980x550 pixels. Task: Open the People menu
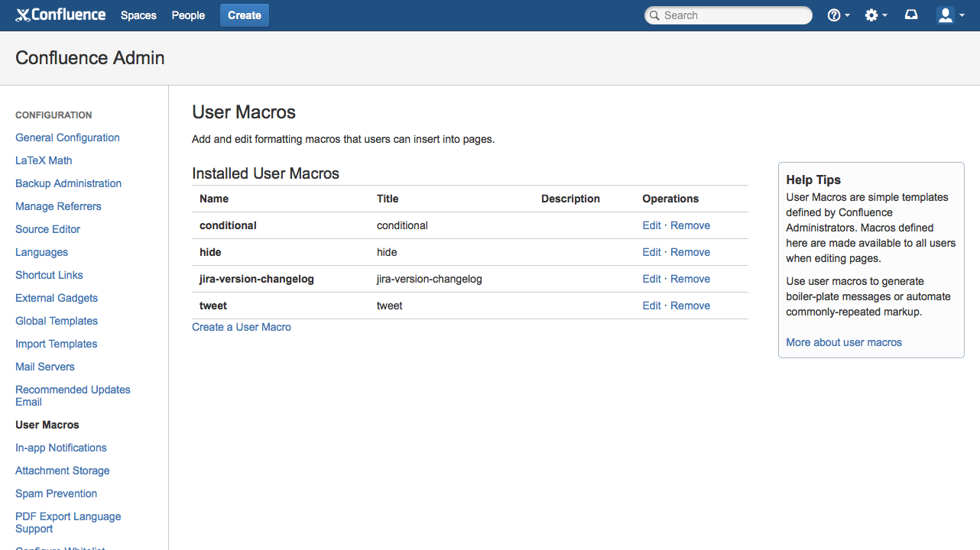pyautogui.click(x=188, y=15)
